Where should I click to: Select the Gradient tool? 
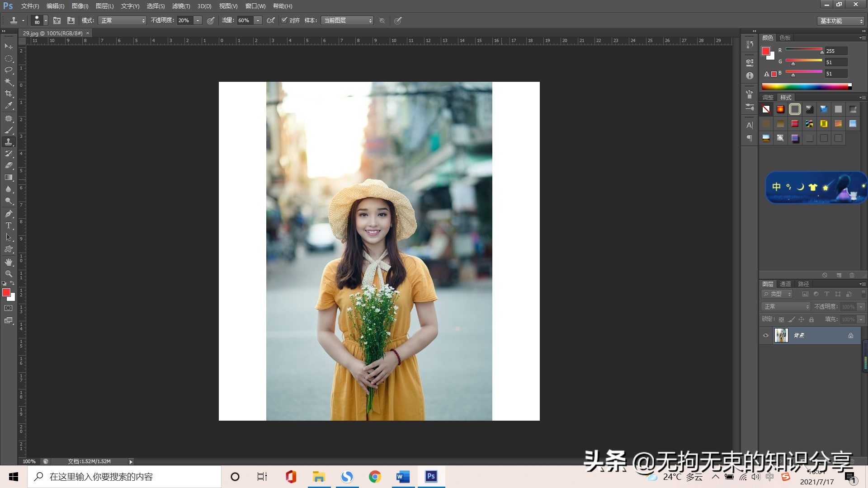click(9, 178)
